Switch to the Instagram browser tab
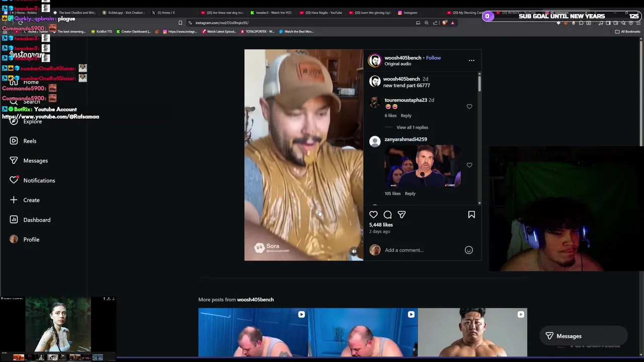The image size is (644, 362). [x=408, y=13]
